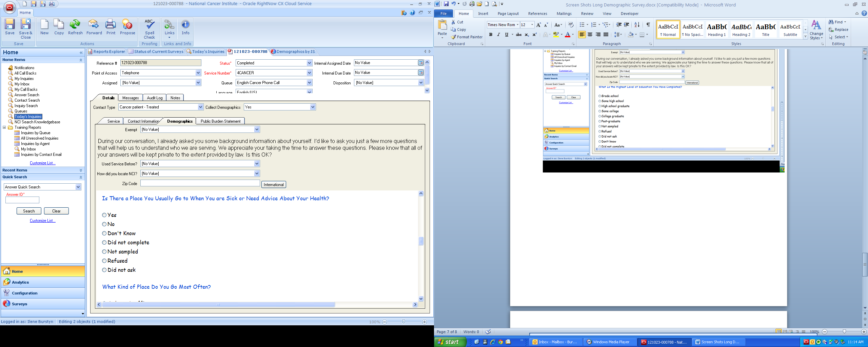Image resolution: width=868 pixels, height=347 pixels.
Task: Collapse the Training Reports tree folder
Action: click(x=4, y=127)
